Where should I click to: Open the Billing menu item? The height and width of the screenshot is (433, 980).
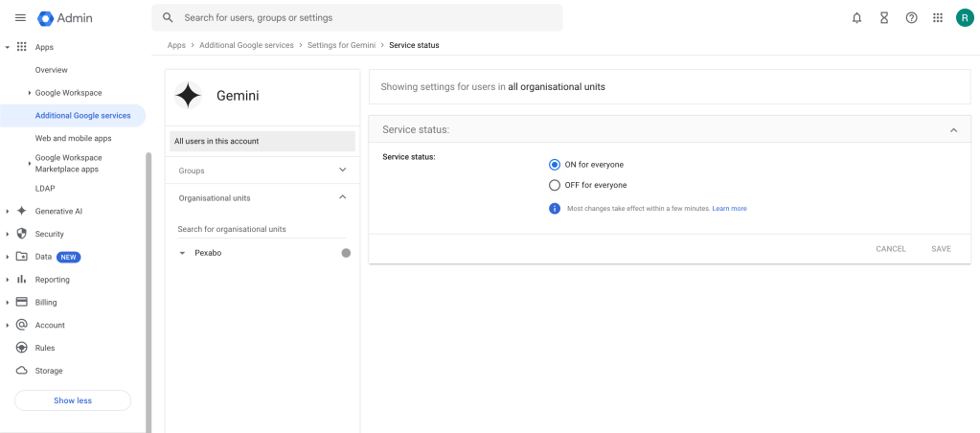click(46, 303)
